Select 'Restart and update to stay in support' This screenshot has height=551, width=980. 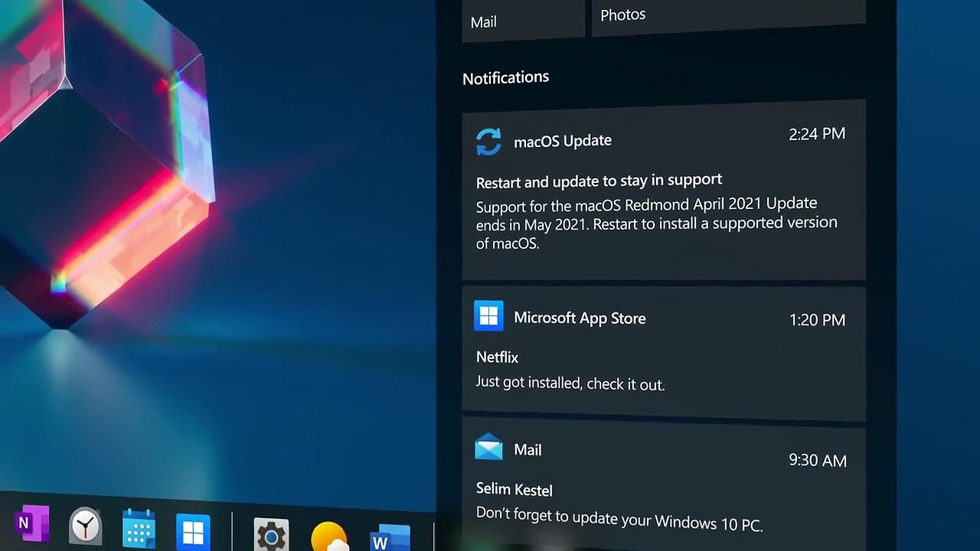(x=599, y=181)
